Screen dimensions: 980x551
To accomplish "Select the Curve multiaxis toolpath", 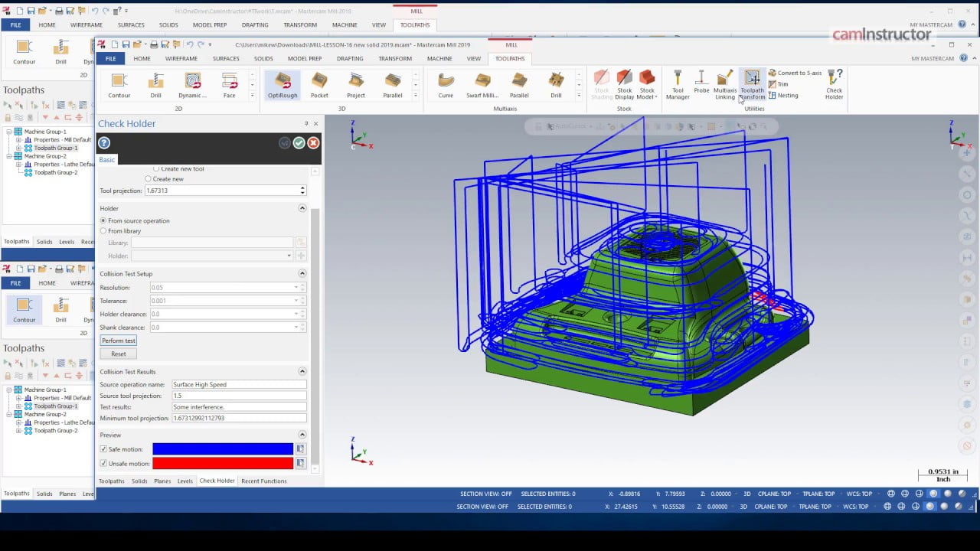I will (x=446, y=85).
